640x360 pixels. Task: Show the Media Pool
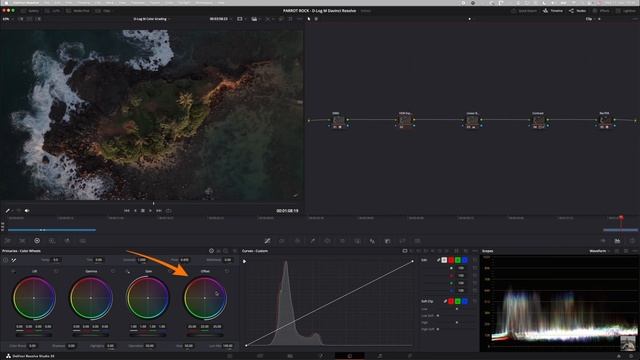(78, 11)
